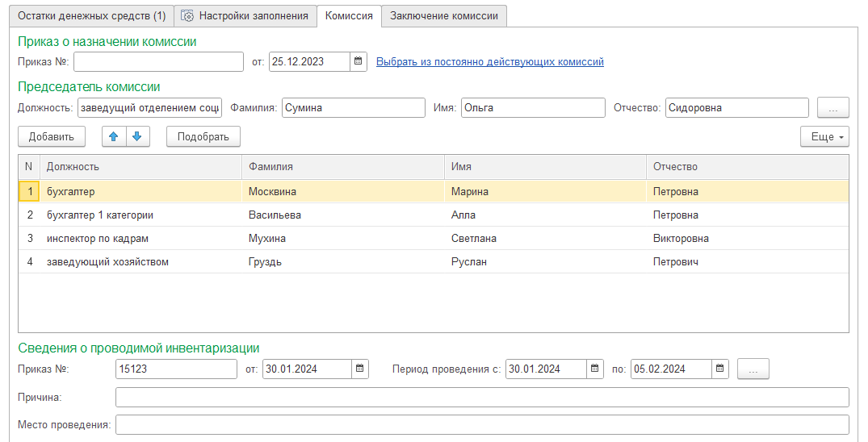Click name cell Алла
The image size is (868, 442).
coord(545,215)
